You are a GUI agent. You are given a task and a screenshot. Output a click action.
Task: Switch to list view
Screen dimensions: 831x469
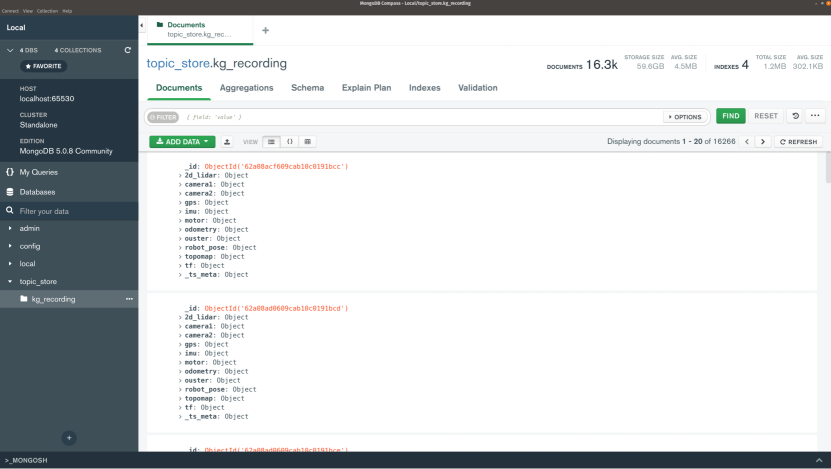click(x=271, y=142)
